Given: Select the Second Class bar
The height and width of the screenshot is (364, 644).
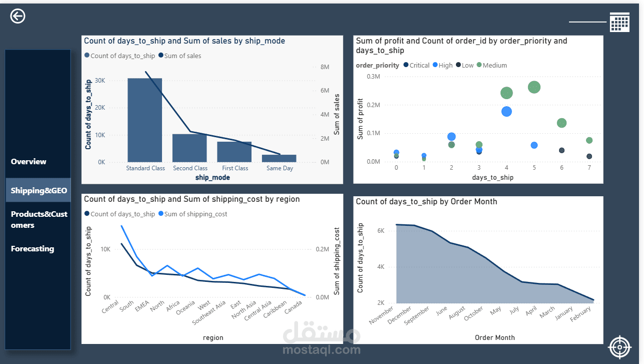Looking at the screenshot, I should [189, 148].
